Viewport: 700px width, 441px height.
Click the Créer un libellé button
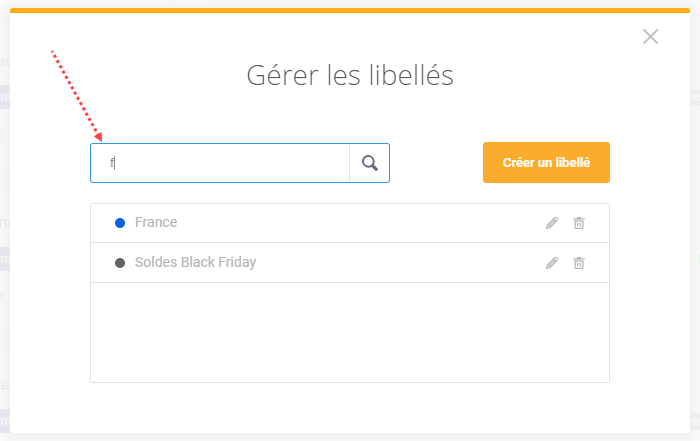click(546, 162)
